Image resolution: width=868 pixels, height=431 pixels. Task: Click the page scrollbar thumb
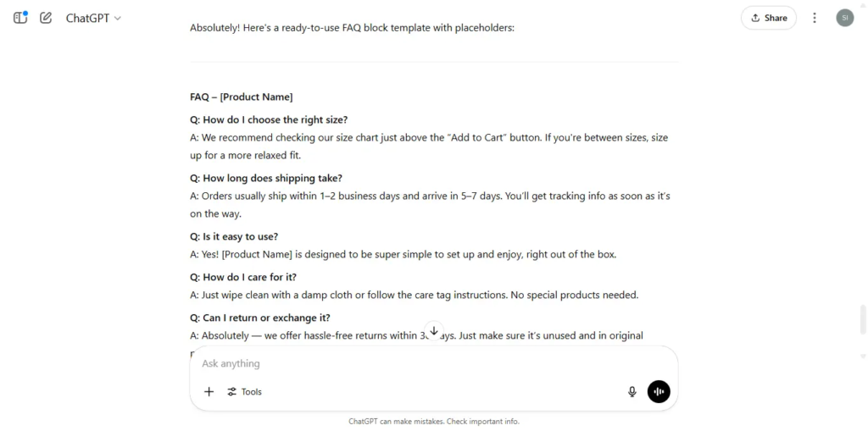(863, 318)
